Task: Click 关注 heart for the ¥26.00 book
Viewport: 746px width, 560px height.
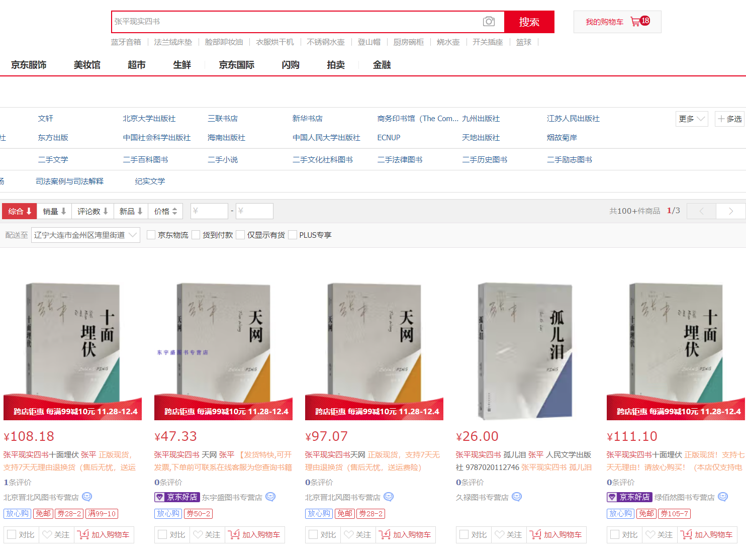Action: pos(509,535)
